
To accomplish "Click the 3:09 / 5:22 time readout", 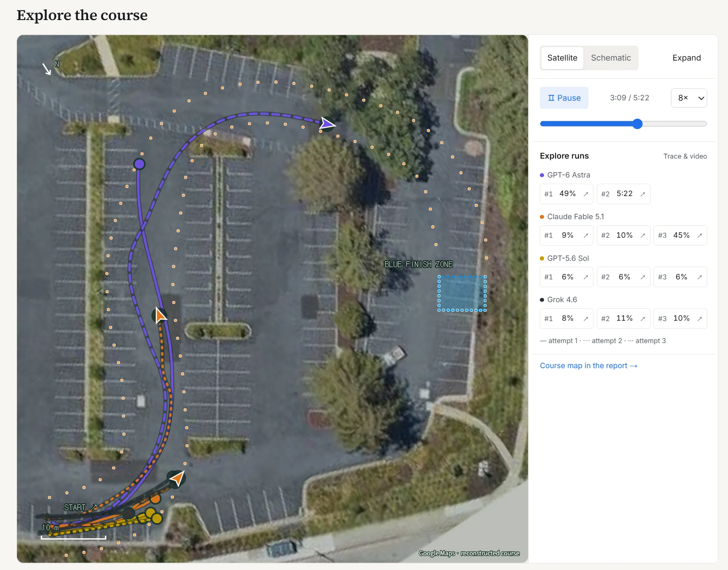I will pos(629,98).
